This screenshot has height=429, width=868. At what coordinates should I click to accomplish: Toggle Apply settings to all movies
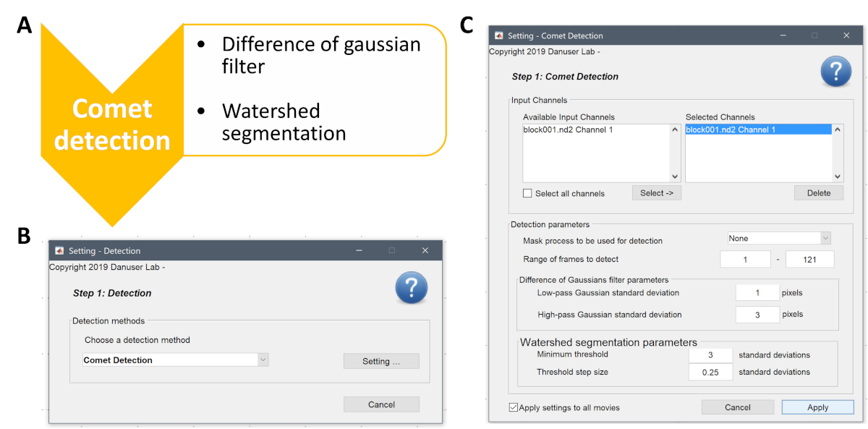514,407
